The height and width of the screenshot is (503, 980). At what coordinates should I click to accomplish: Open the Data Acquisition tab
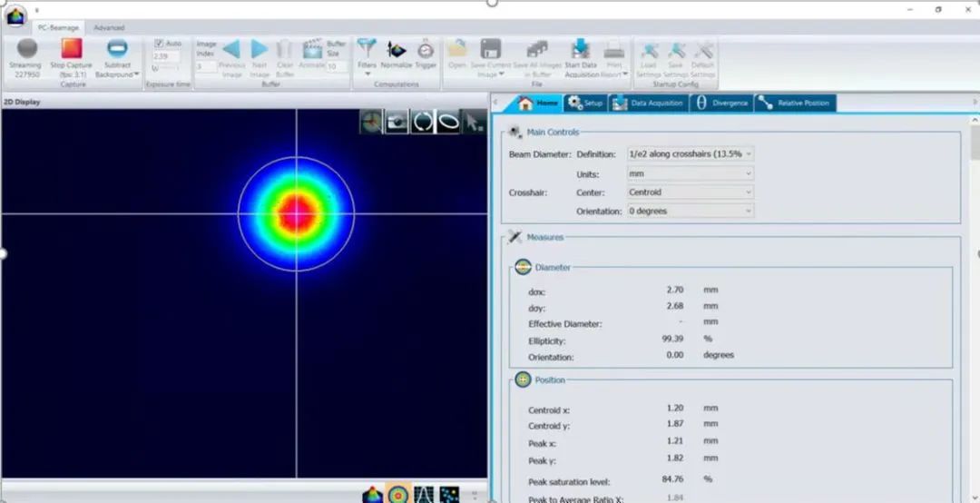(648, 104)
